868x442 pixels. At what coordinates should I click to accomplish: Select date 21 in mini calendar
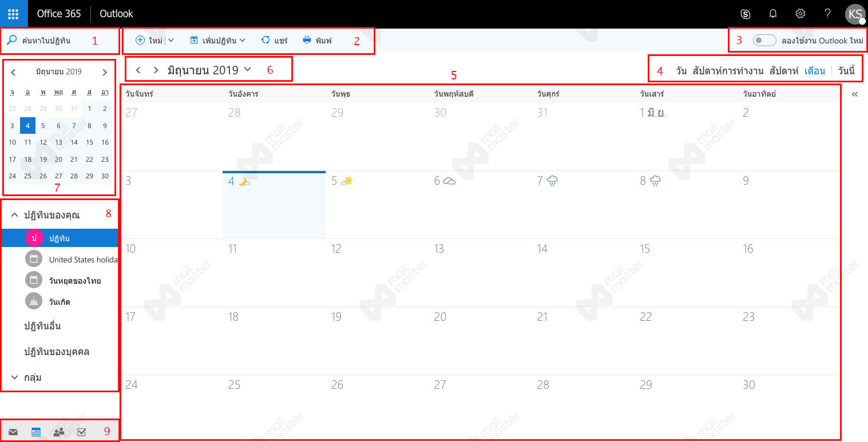point(74,159)
